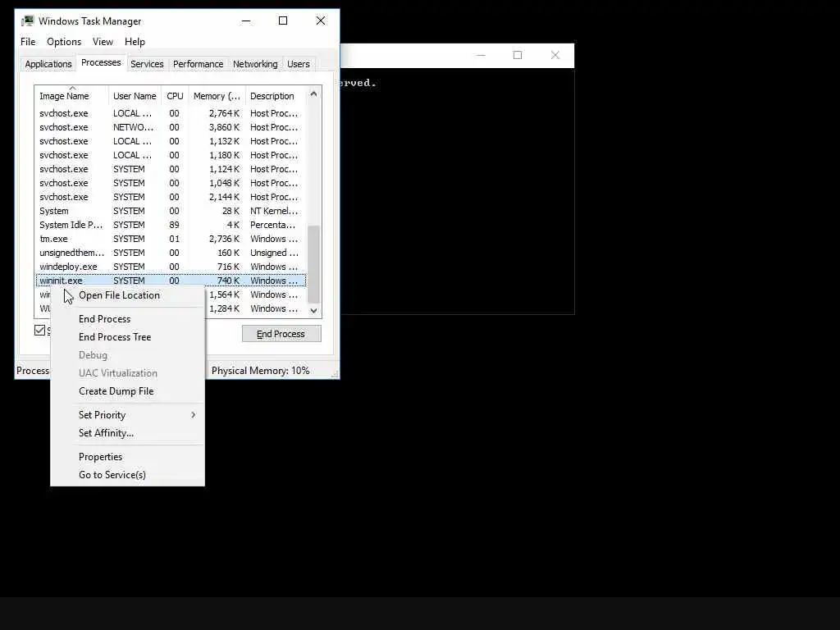Select svchost.exe row using 1,048 K

(171, 183)
